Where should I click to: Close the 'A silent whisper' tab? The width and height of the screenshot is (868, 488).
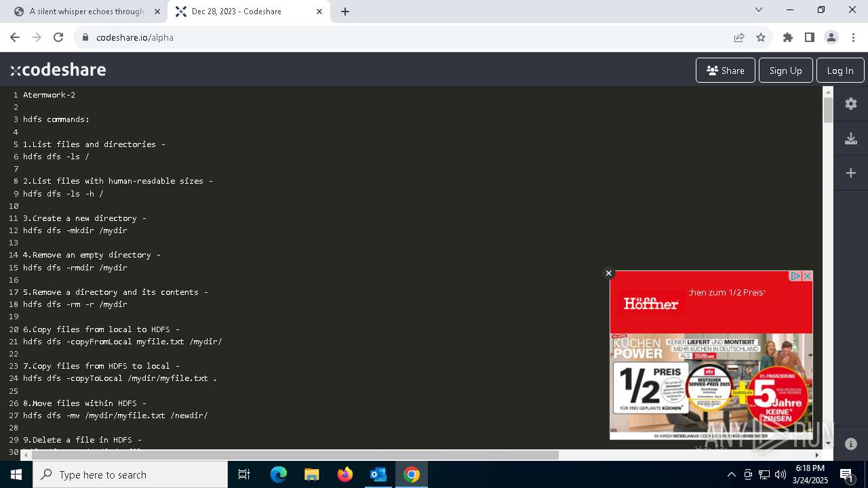[x=157, y=12]
